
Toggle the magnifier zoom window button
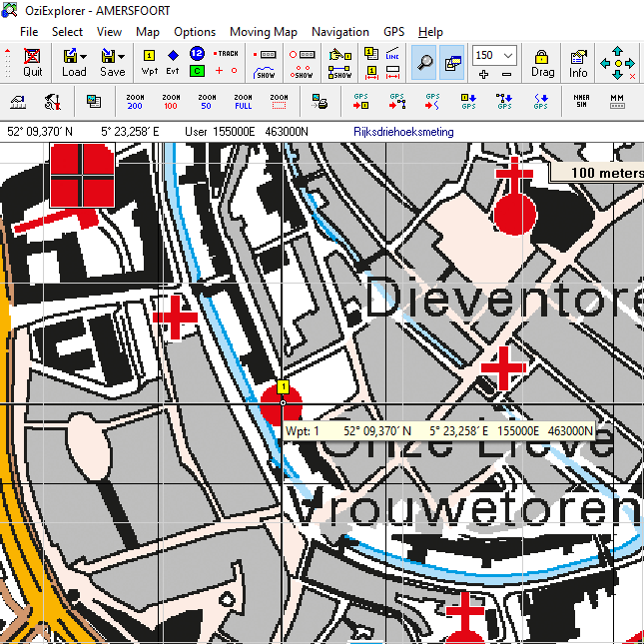(425, 62)
